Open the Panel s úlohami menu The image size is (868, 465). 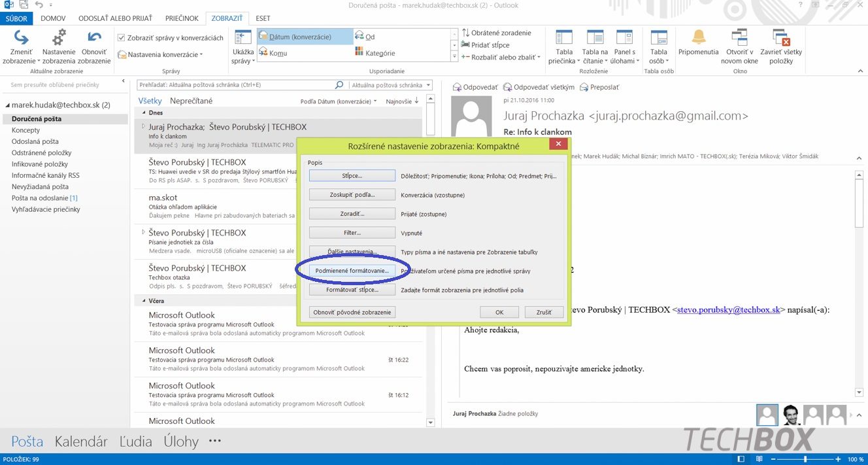(x=624, y=46)
